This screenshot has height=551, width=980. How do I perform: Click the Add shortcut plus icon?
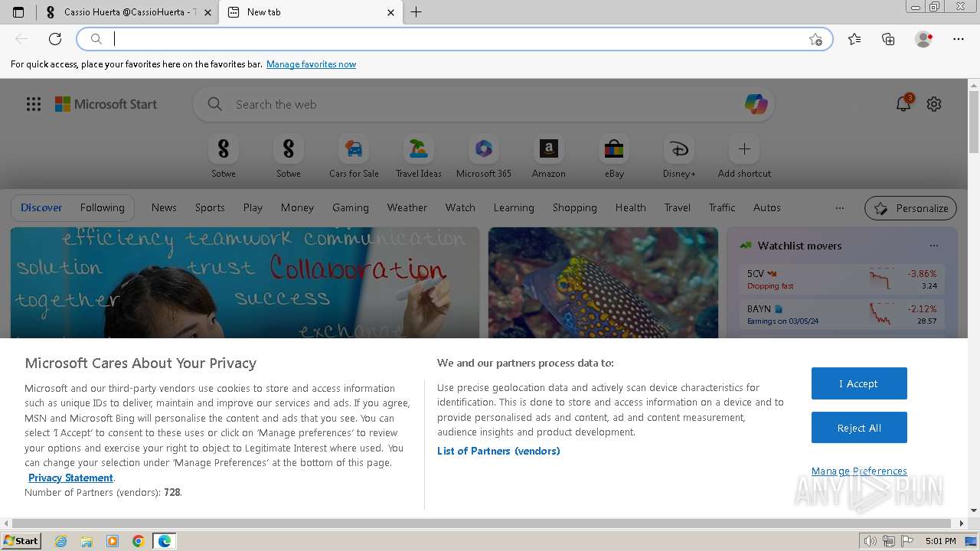click(x=744, y=149)
